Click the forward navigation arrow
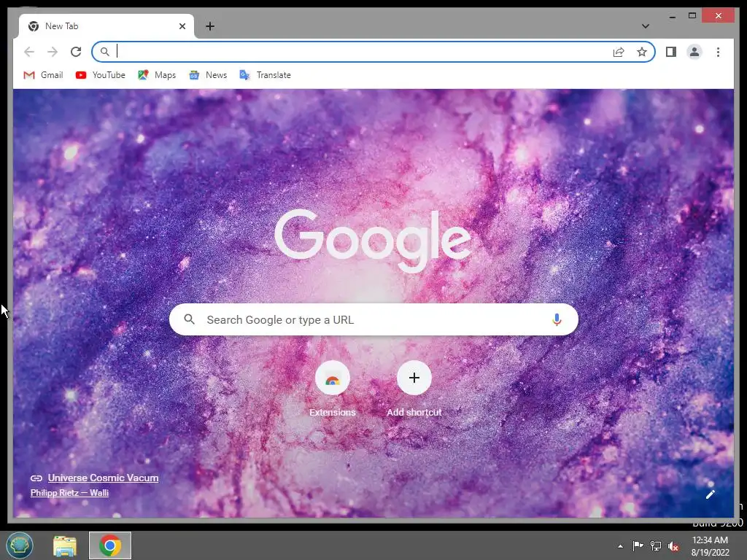 coord(53,52)
